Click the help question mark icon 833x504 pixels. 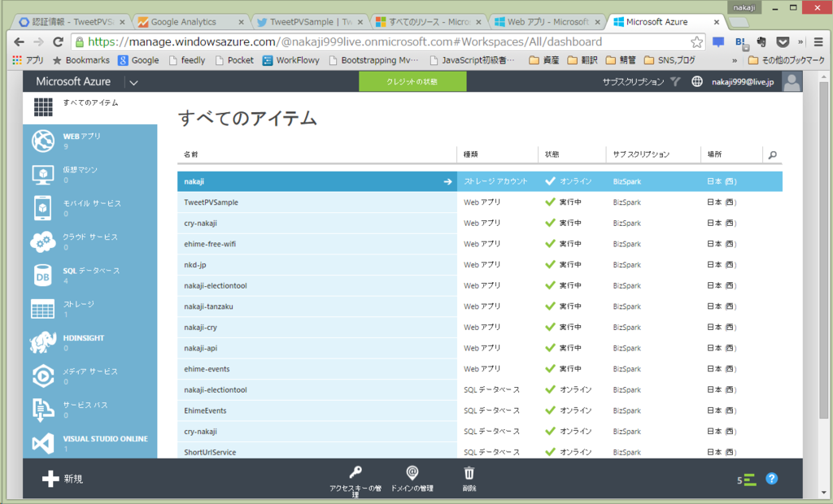[771, 479]
